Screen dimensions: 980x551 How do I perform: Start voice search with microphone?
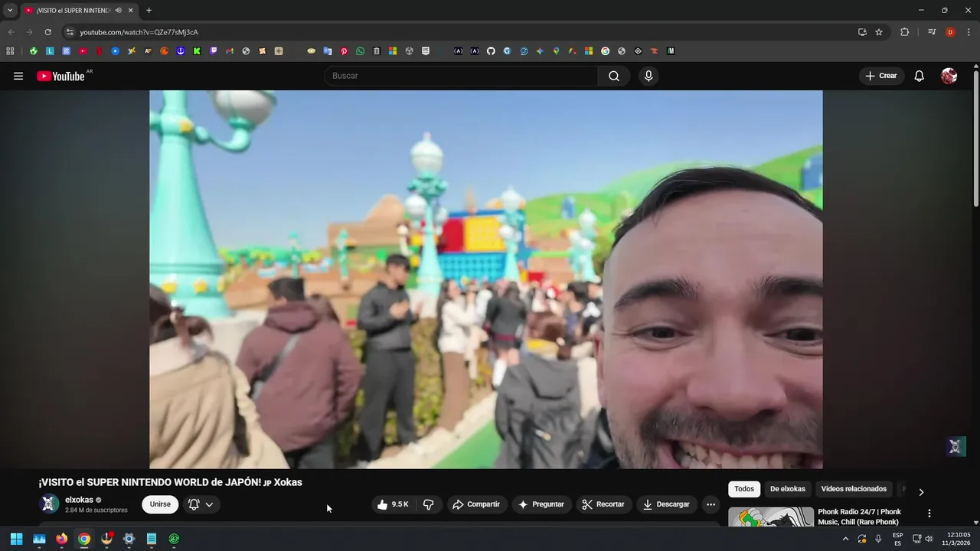648,76
